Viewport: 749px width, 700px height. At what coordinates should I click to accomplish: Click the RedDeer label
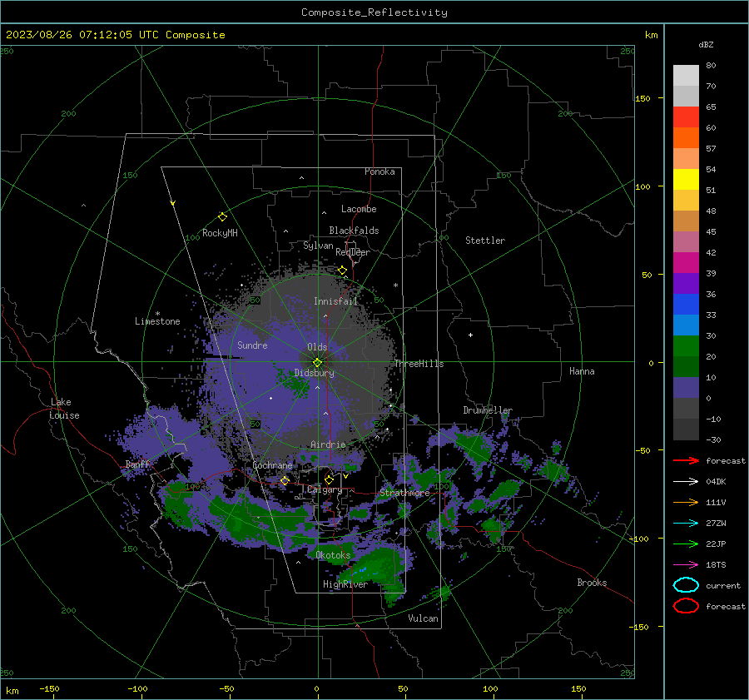point(353,252)
